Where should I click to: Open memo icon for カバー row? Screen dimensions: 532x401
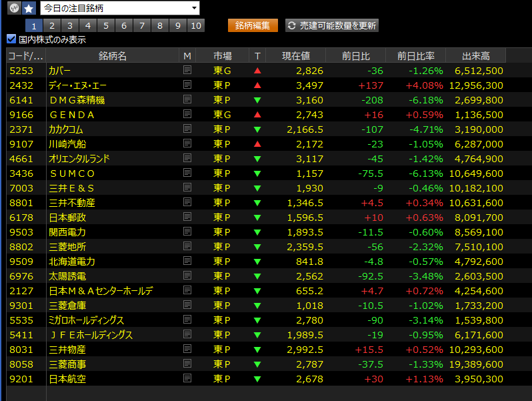point(187,70)
